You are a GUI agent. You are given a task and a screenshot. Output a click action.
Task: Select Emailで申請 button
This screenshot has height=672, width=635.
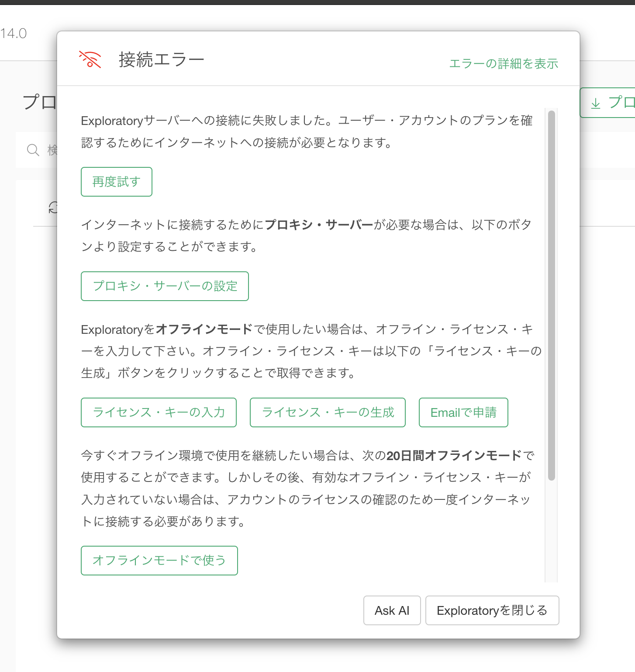tap(463, 412)
